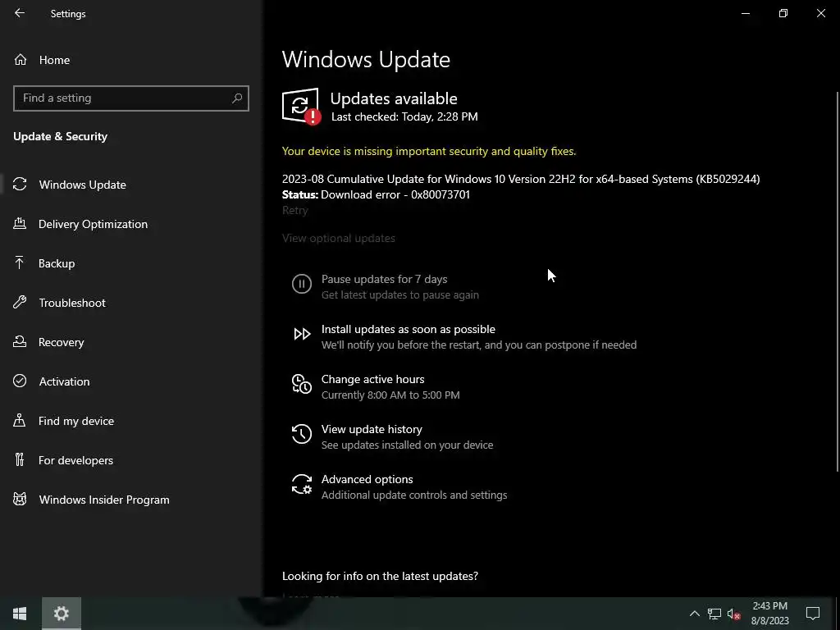Click the For developers tools icon
The height and width of the screenshot is (630, 840).
point(20,459)
